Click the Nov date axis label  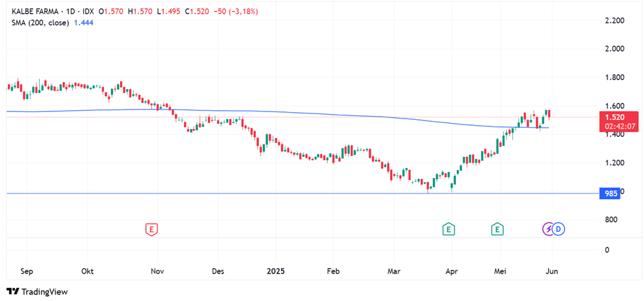pyautogui.click(x=158, y=272)
